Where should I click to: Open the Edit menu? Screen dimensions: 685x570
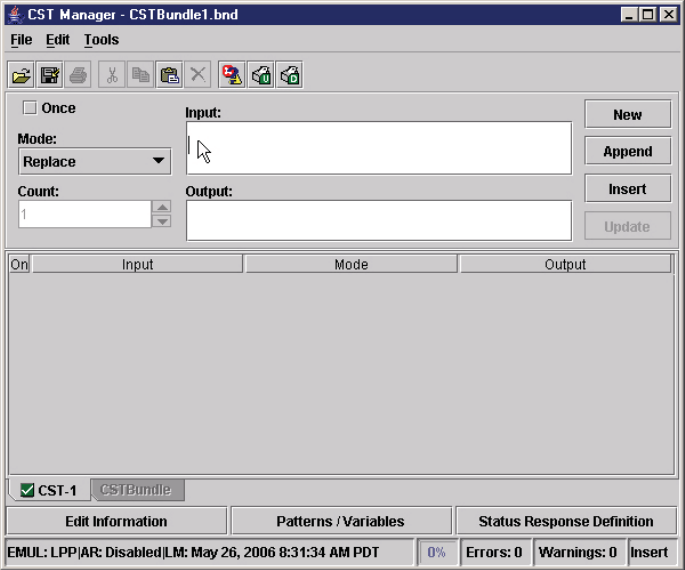pyautogui.click(x=58, y=40)
